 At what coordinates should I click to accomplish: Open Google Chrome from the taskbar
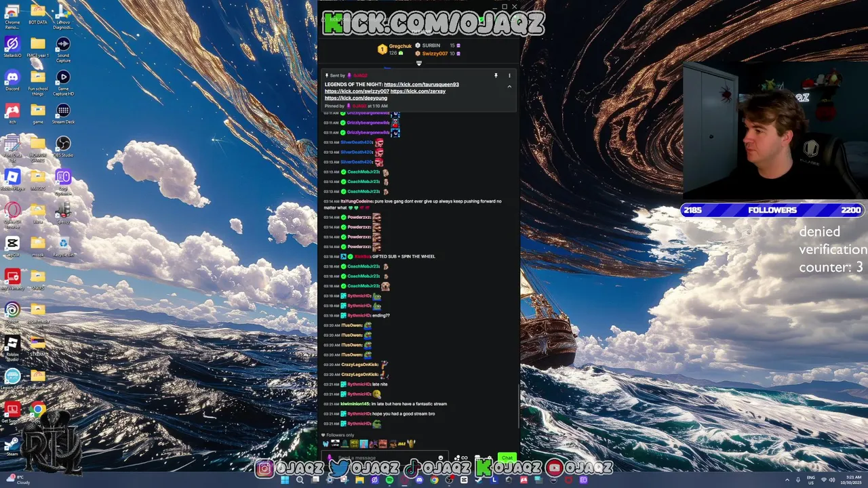(434, 480)
